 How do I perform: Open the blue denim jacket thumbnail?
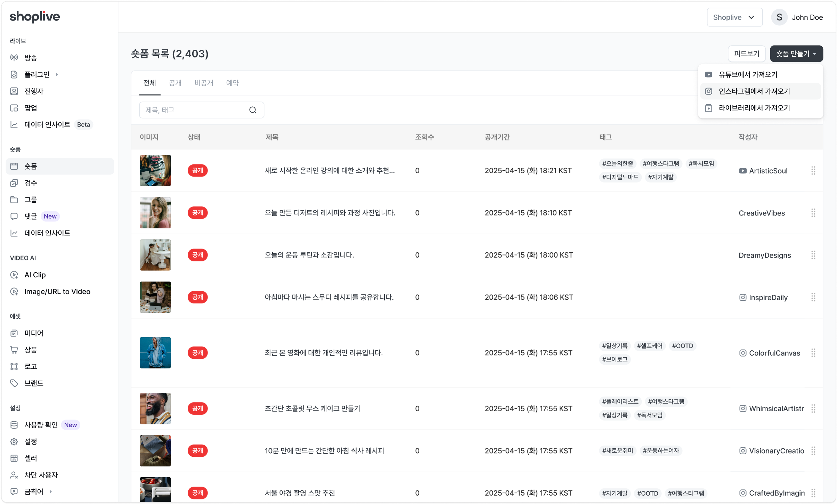[155, 353]
